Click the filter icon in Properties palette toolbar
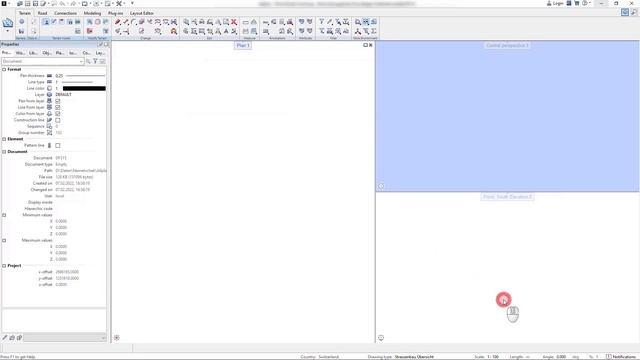640x360 pixels. 96,61
